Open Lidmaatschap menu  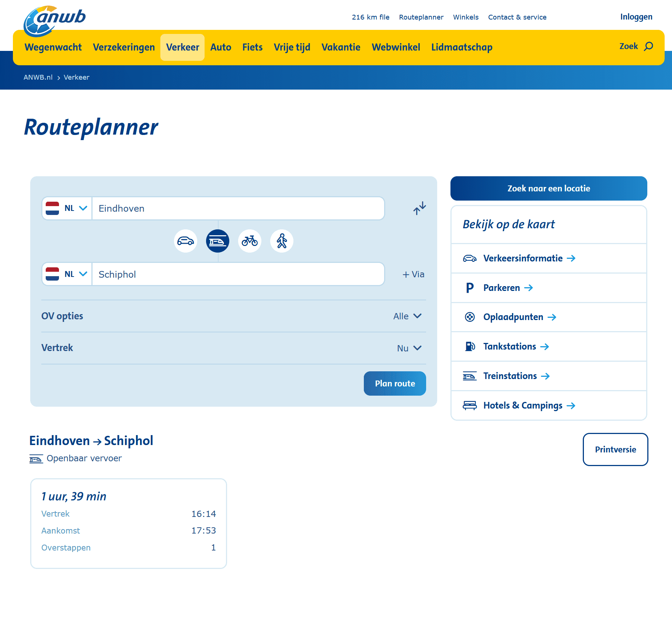tap(462, 47)
